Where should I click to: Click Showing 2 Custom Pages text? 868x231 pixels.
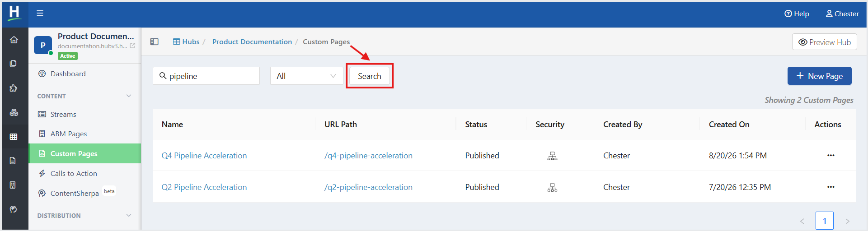(x=809, y=100)
